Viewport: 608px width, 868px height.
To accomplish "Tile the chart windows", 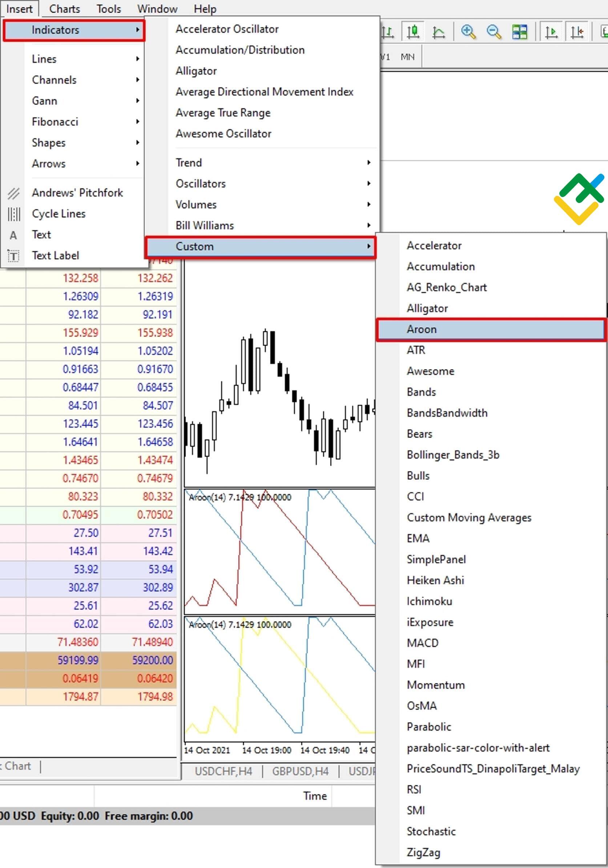I will [519, 32].
